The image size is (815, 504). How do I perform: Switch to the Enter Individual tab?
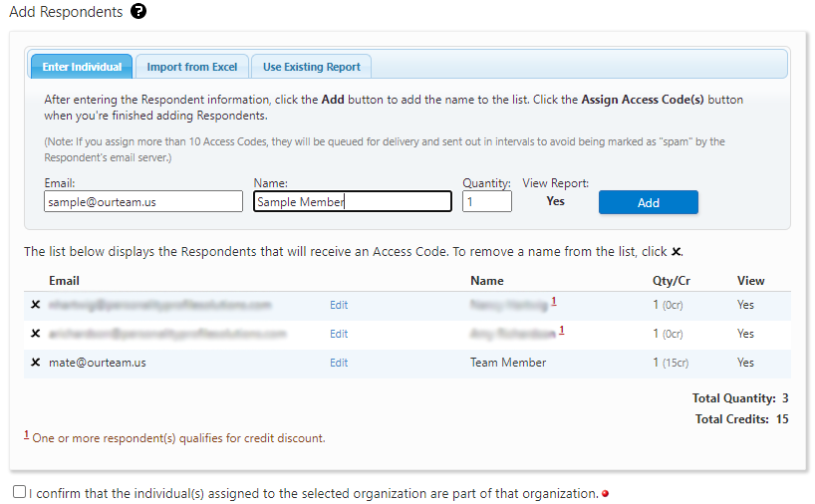(x=82, y=67)
